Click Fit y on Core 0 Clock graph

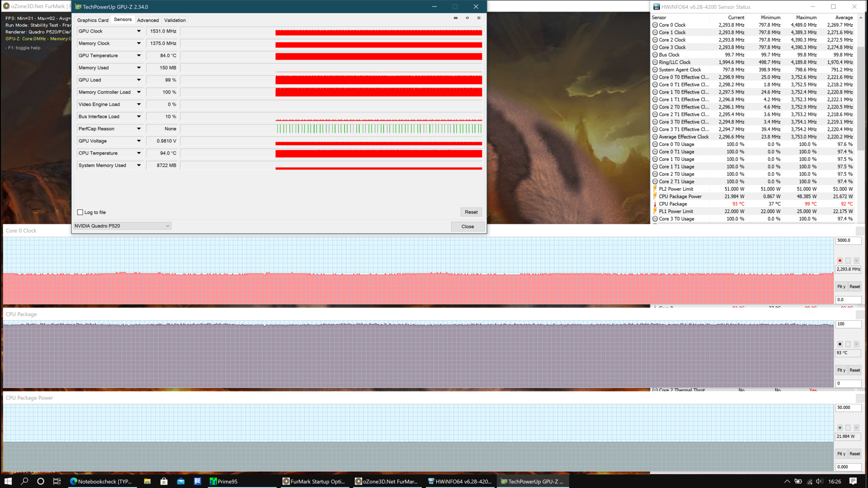coord(841,286)
